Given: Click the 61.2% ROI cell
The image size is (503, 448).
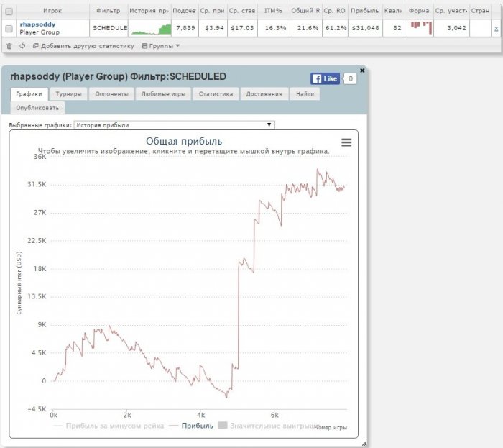Looking at the screenshot, I should [336, 28].
